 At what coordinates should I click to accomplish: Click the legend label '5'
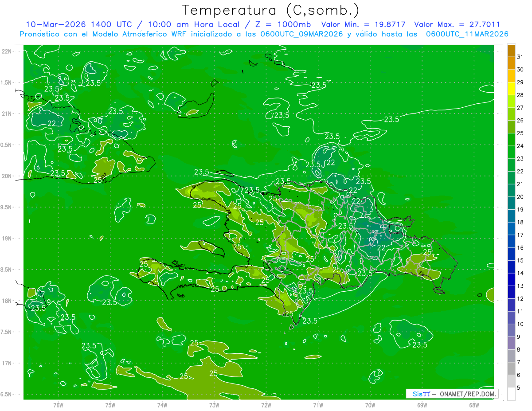pyautogui.click(x=519, y=388)
